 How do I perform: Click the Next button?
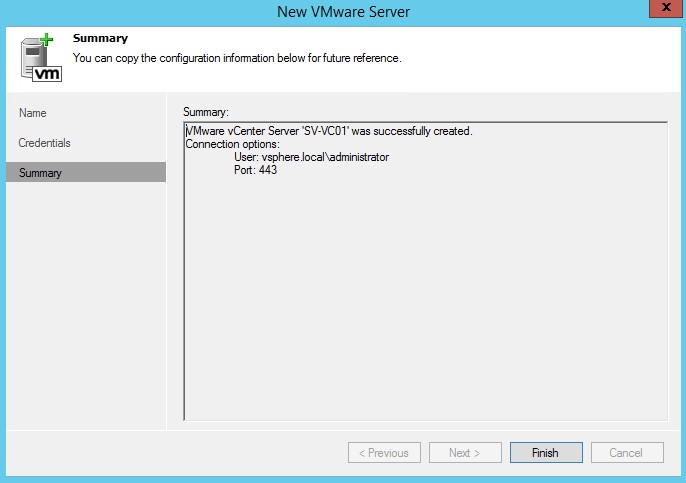[465, 452]
